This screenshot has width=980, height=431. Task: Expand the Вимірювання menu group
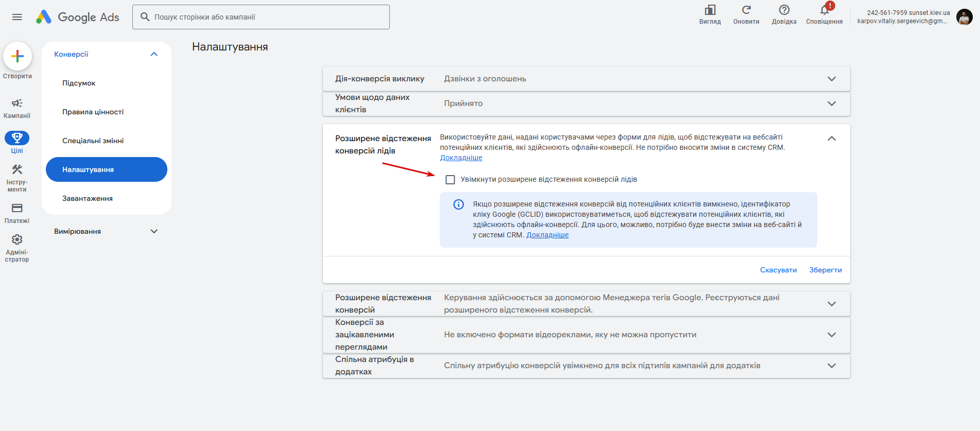pyautogui.click(x=154, y=231)
